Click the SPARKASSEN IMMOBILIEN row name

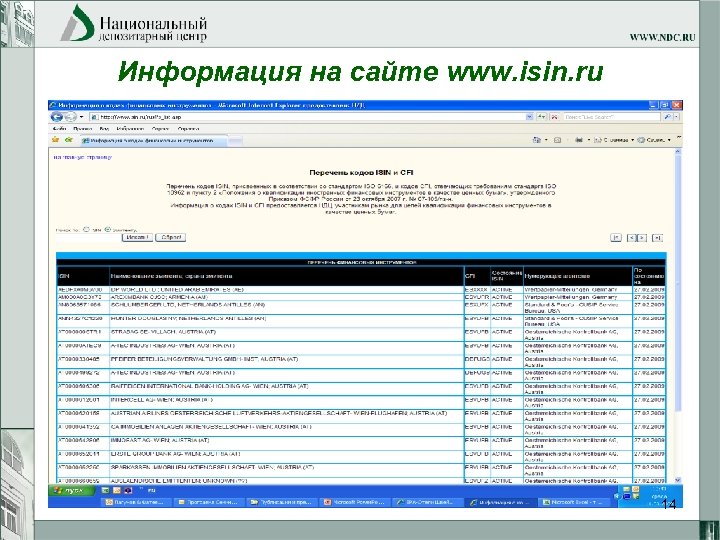pos(212,467)
